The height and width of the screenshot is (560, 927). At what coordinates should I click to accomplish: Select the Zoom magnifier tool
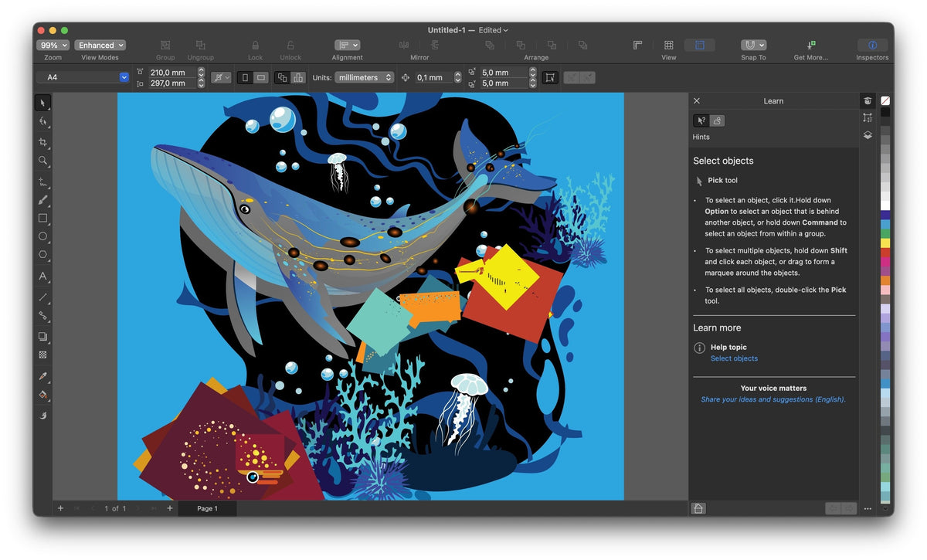coord(42,161)
